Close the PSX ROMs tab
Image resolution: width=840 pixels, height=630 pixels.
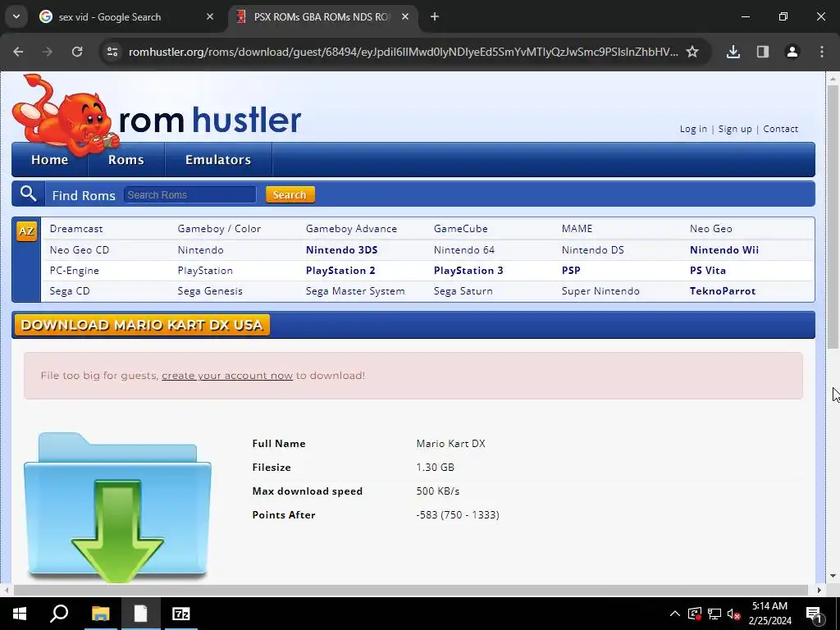(x=405, y=16)
